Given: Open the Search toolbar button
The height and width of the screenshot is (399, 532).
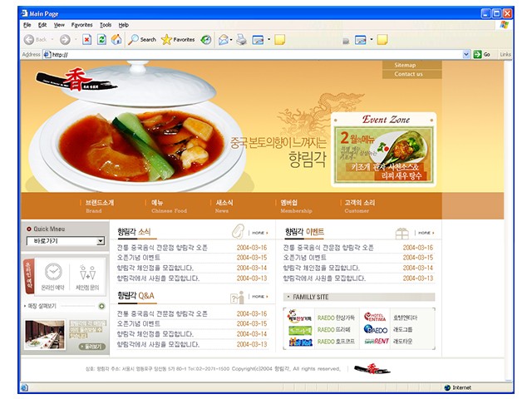Looking at the screenshot, I should point(142,39).
